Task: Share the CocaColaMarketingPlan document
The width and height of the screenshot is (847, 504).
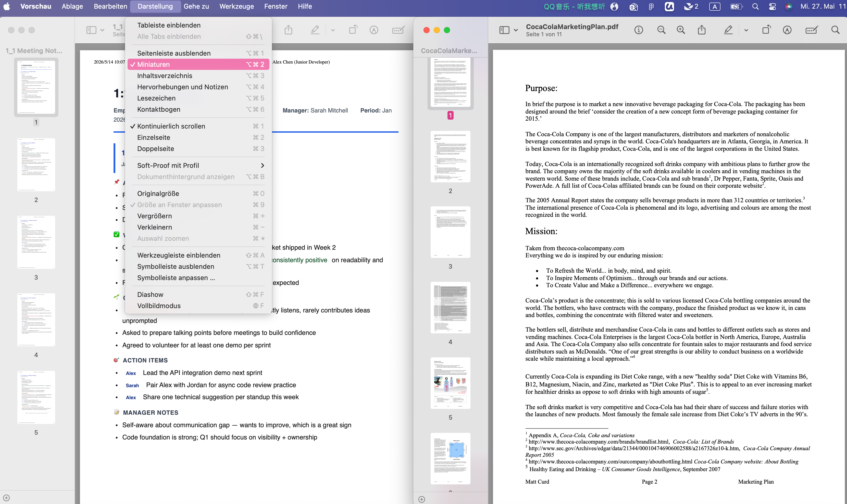Action: click(x=702, y=30)
